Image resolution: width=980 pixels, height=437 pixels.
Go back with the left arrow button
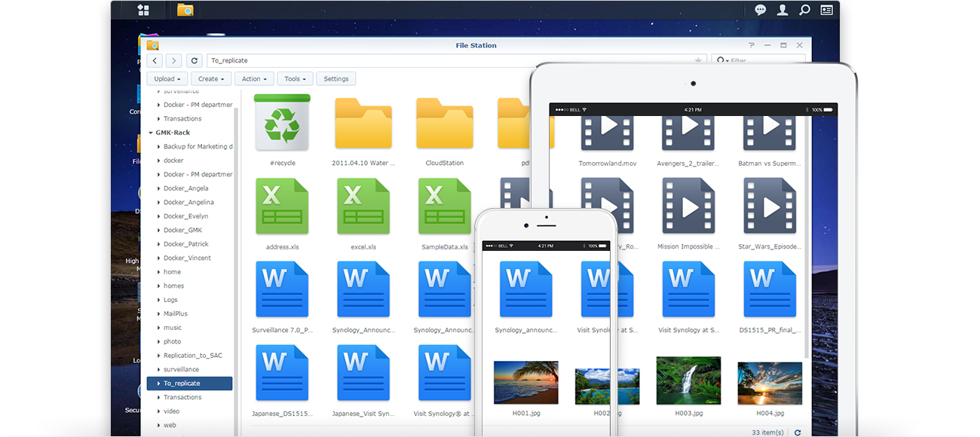click(155, 60)
